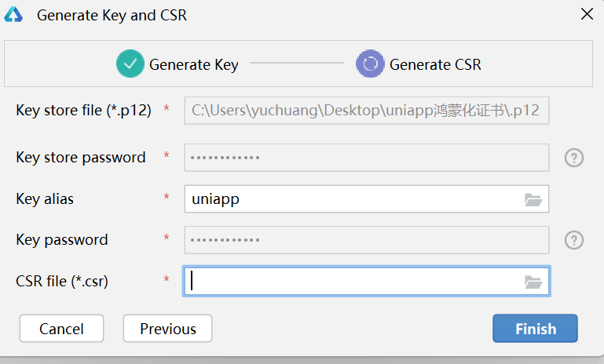The width and height of the screenshot is (604, 364).
Task: Click the Key store file (*.p12) label
Action: (x=83, y=111)
